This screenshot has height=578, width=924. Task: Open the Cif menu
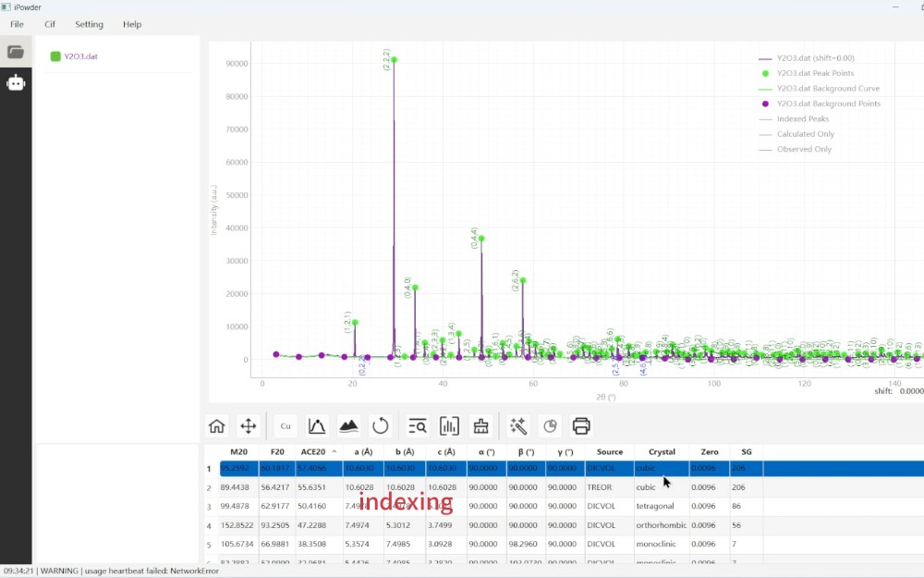click(50, 24)
